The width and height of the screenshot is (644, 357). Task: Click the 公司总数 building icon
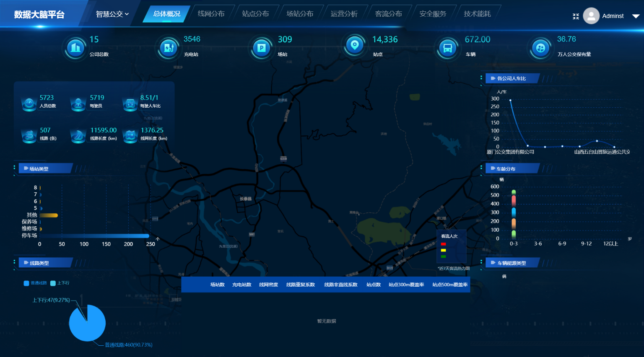click(x=75, y=48)
